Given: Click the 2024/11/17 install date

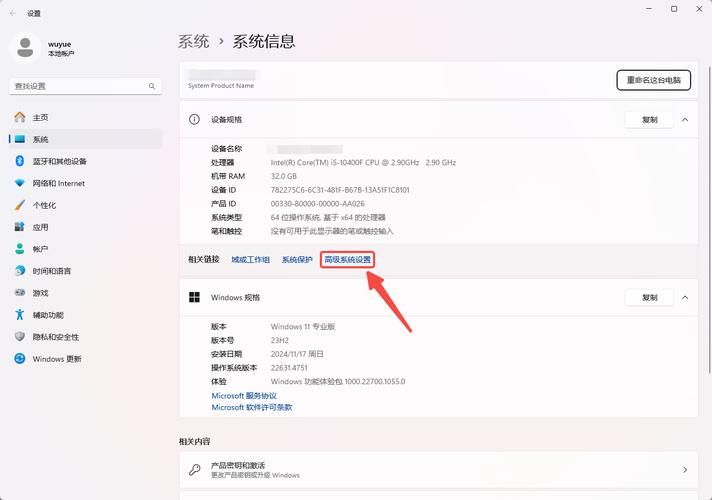Looking at the screenshot, I should click(297, 354).
